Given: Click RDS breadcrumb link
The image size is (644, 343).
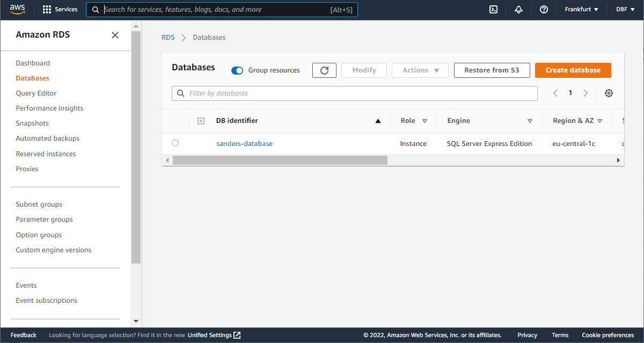Looking at the screenshot, I should 168,38.
